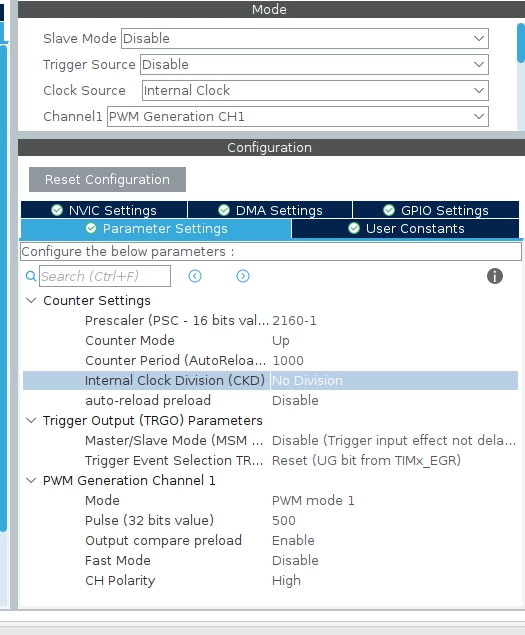Select the Pulse (32 bits value) label
525x635 pixels.
point(149,520)
